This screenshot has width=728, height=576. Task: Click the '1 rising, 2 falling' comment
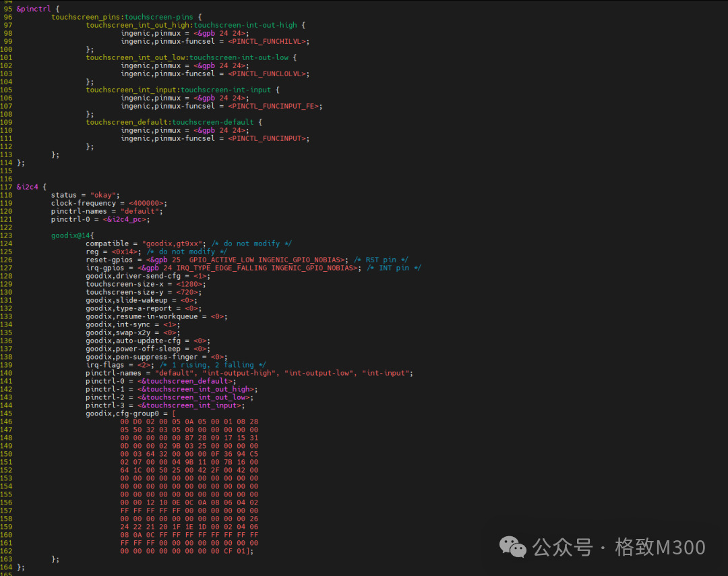213,365
